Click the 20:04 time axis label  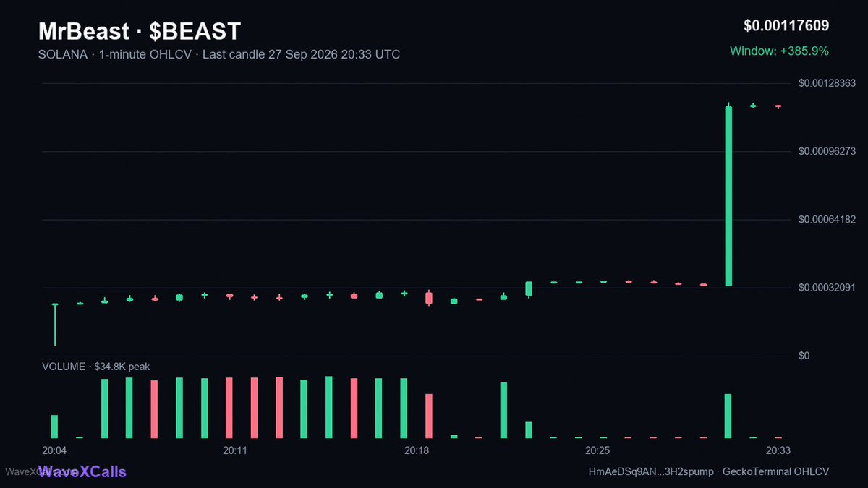point(54,450)
